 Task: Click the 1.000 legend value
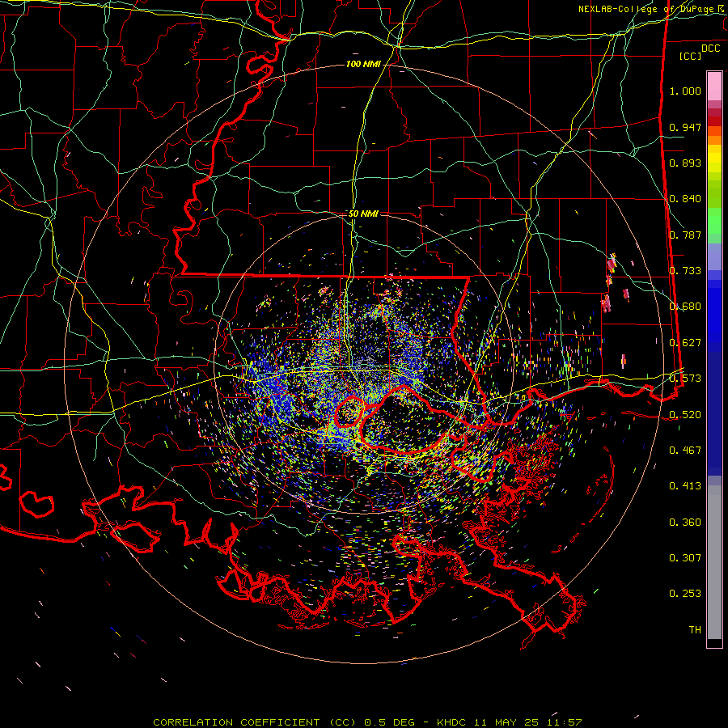coord(685,91)
